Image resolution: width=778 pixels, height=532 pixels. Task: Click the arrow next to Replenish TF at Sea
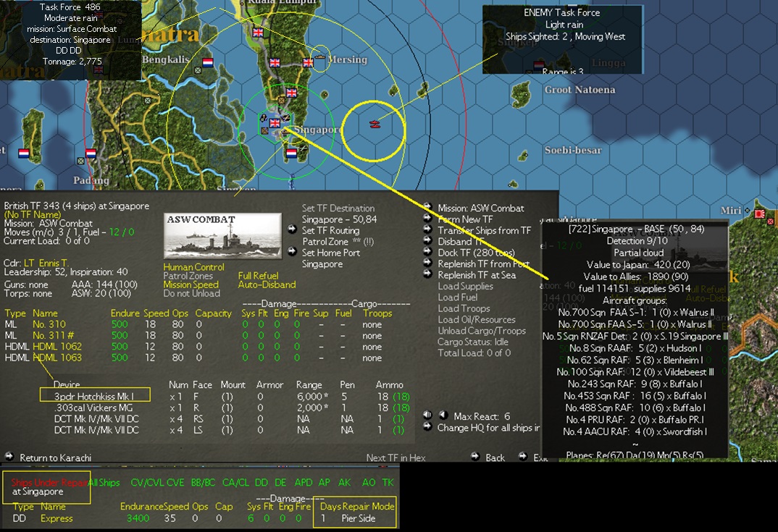427,273
